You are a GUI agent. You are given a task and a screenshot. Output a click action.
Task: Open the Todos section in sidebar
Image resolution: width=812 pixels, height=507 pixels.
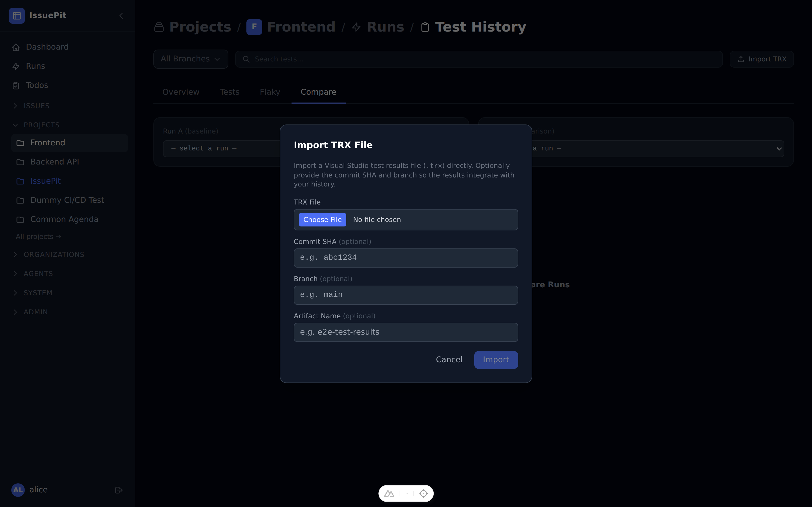click(x=37, y=85)
